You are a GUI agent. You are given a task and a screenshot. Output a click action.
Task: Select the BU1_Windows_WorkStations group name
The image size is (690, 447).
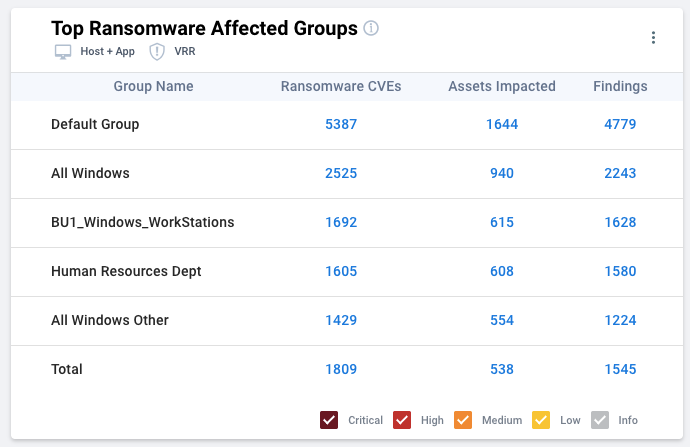[x=143, y=223]
